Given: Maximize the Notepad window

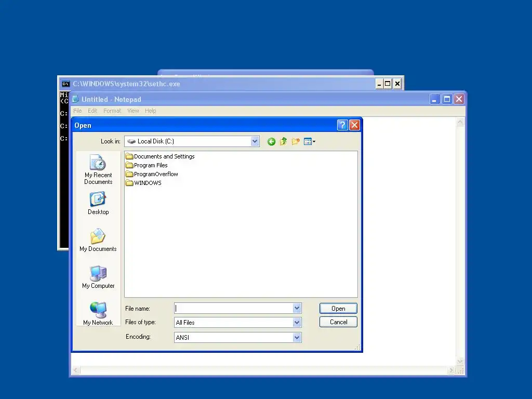Looking at the screenshot, I should (x=447, y=99).
